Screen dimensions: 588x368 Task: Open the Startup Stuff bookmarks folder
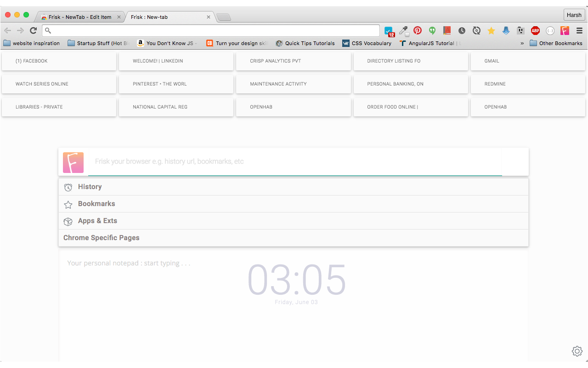[99, 43]
